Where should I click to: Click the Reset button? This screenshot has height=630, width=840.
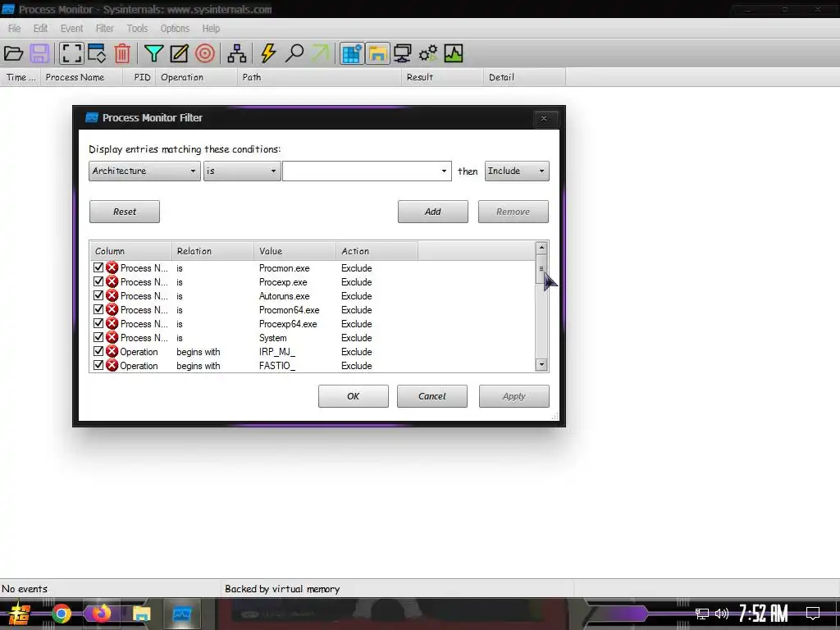click(125, 212)
